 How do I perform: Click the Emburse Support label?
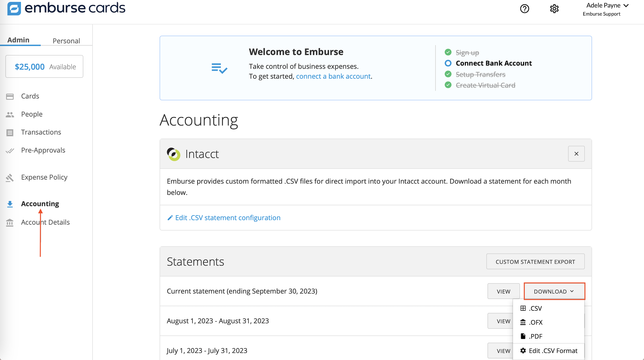coord(602,14)
